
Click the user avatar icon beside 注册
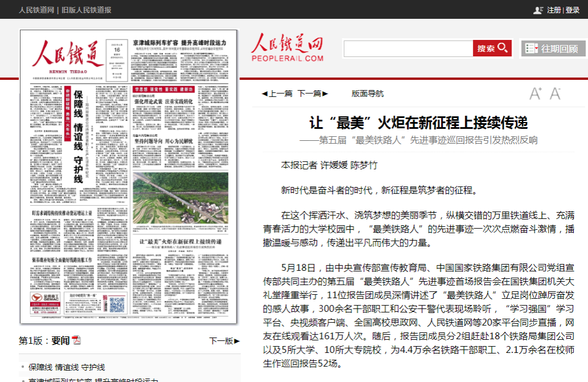click(538, 10)
